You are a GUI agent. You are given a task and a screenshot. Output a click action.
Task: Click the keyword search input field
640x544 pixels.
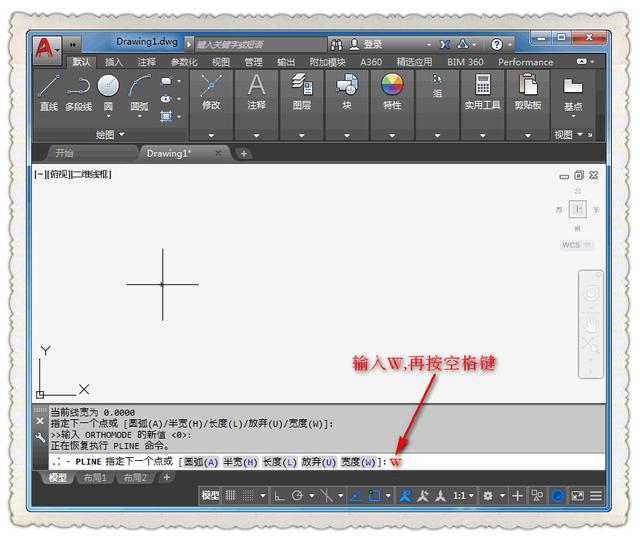tap(260, 44)
